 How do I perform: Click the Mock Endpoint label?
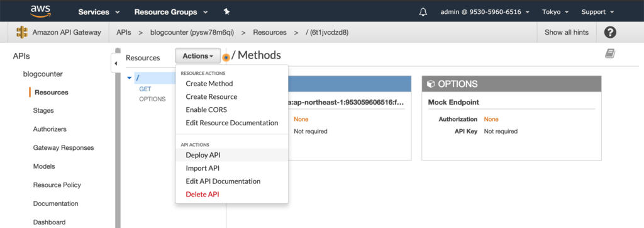coord(453,102)
